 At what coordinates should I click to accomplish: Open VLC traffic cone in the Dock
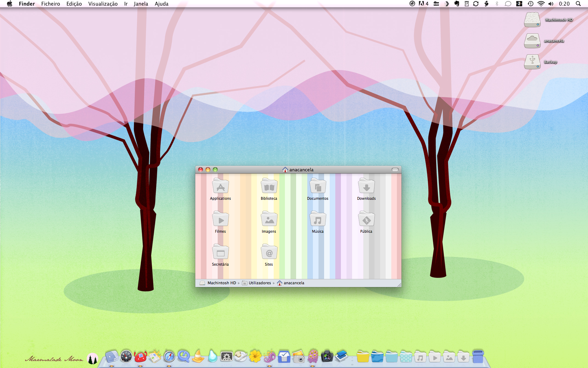[198, 356]
